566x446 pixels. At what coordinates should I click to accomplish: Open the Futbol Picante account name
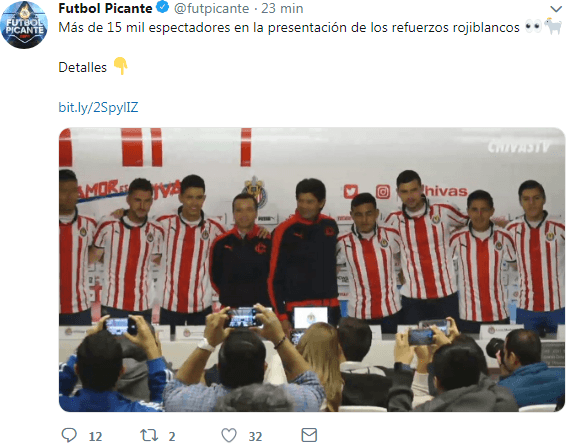click(105, 8)
